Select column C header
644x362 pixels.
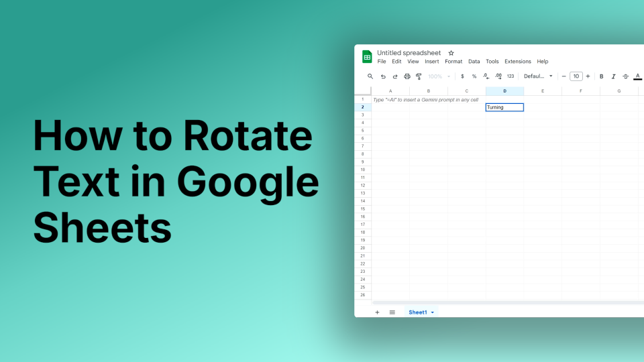click(x=467, y=91)
